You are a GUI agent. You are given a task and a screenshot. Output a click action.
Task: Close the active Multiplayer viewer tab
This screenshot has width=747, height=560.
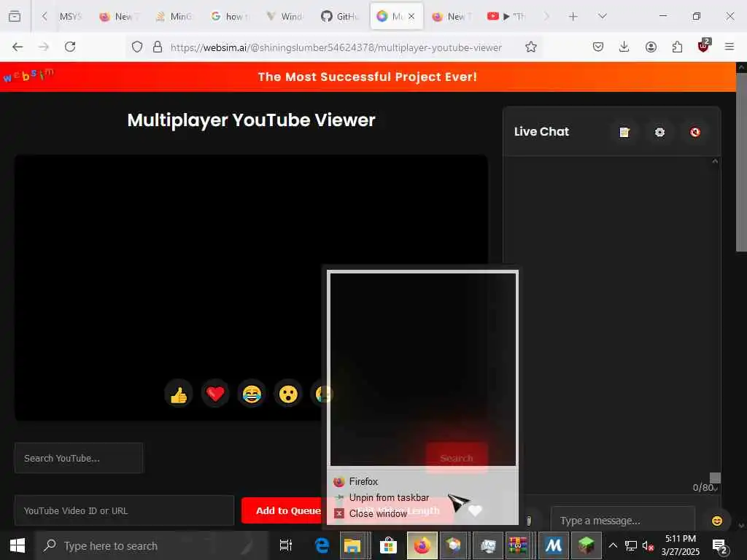(411, 16)
